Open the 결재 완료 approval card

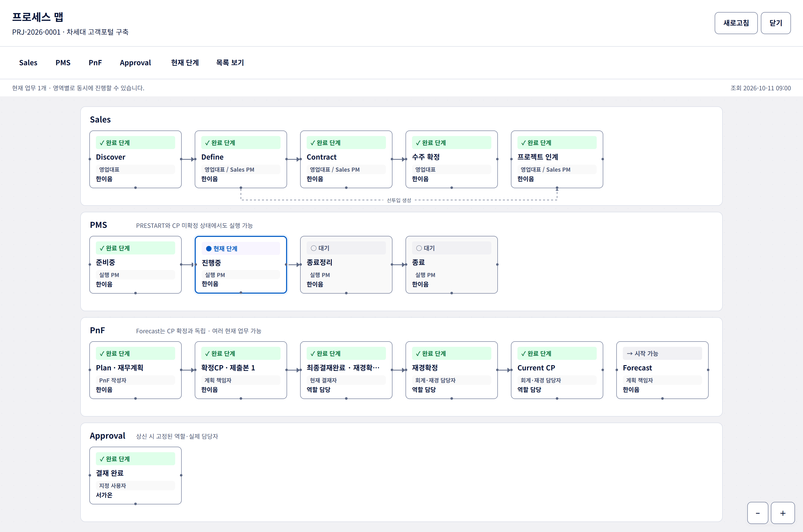pos(135,475)
